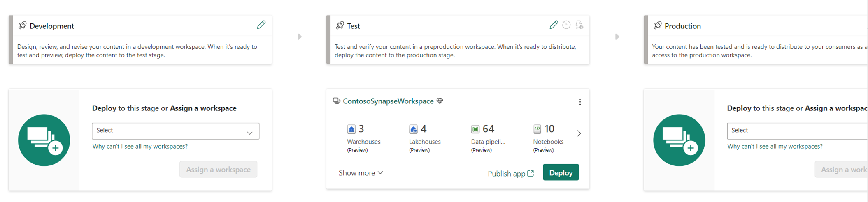Edit the Development stage with the pencil icon
Screen dimensions: 868x202
(x=261, y=25)
